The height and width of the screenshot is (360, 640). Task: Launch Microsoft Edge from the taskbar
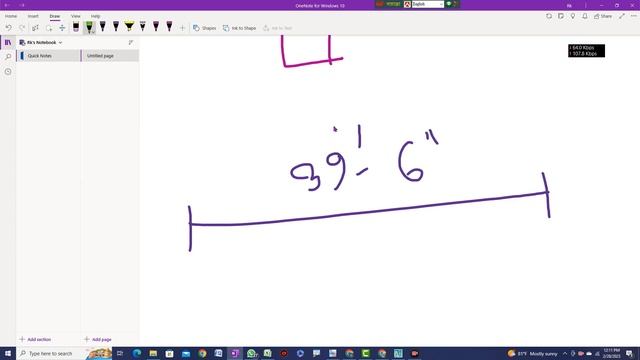click(137, 353)
